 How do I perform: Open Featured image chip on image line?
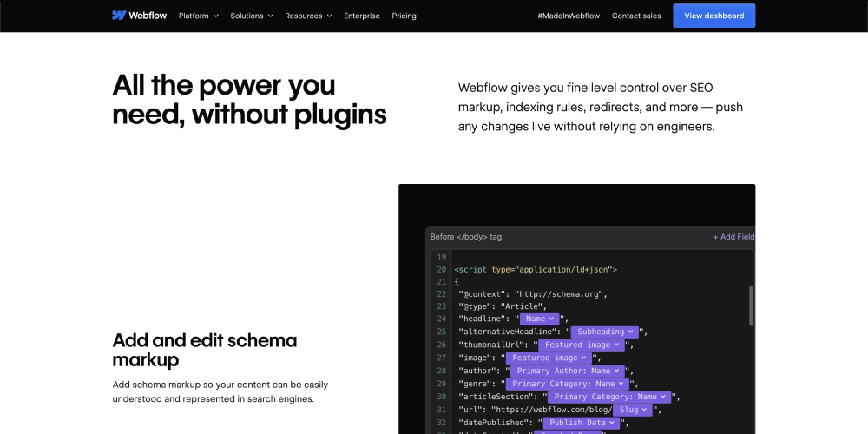549,358
